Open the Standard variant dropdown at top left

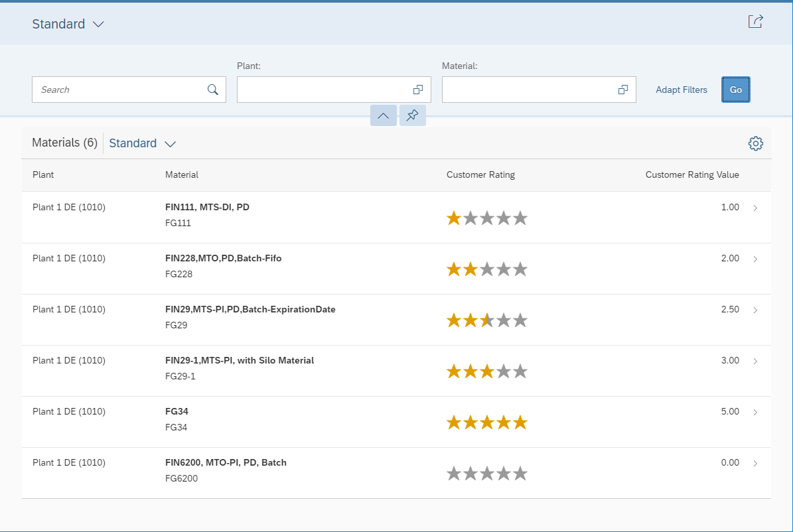(68, 23)
